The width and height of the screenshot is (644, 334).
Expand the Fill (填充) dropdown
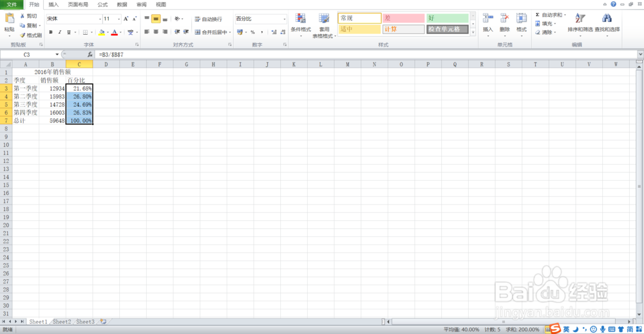(555, 24)
